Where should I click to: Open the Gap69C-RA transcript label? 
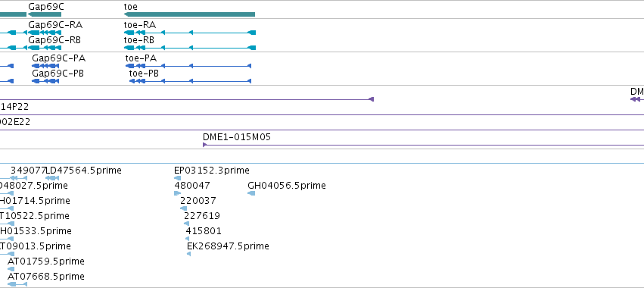[55, 25]
